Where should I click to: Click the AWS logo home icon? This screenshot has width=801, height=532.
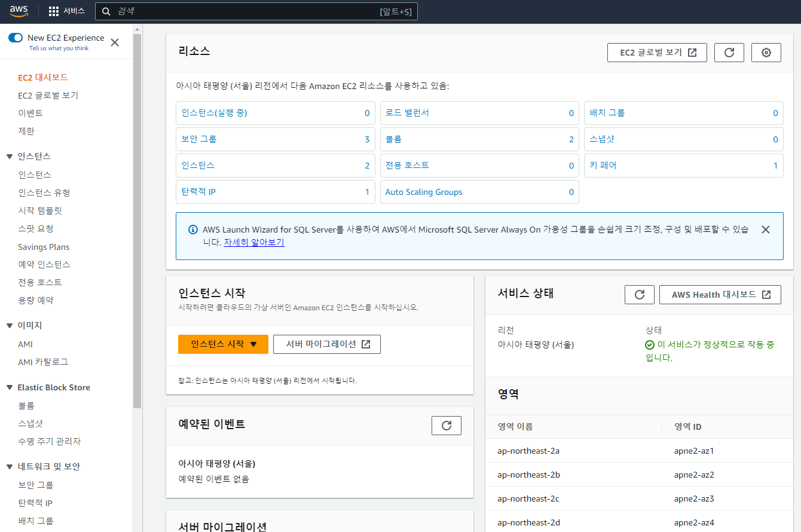tap(19, 11)
